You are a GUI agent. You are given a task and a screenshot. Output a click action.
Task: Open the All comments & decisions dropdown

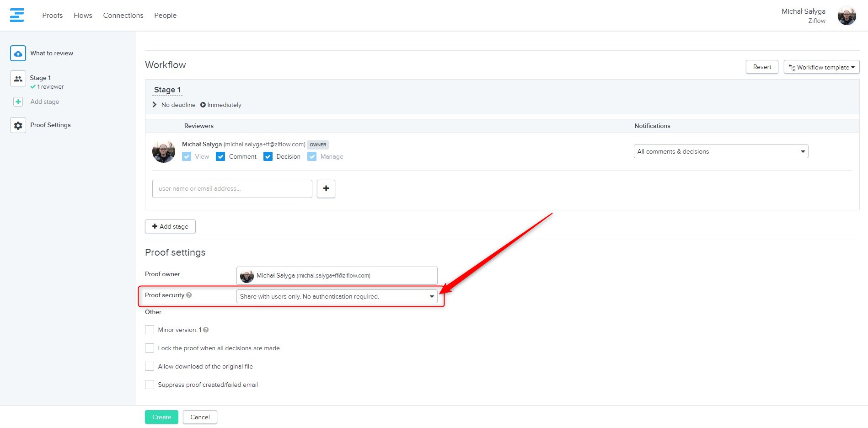click(720, 152)
